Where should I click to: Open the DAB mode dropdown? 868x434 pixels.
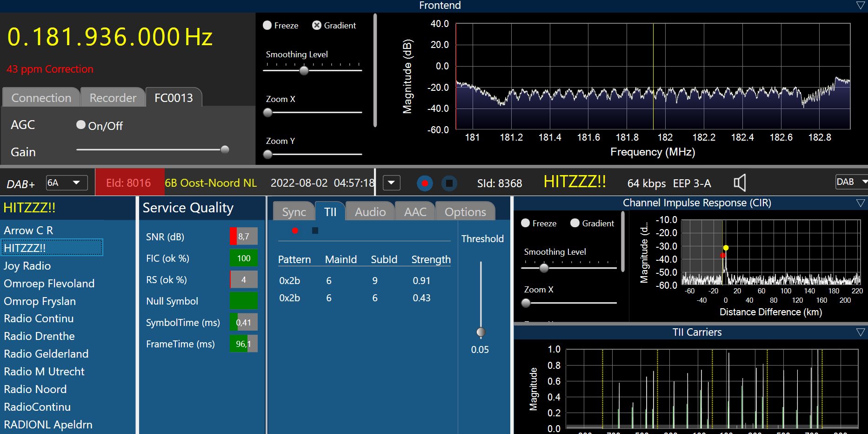pos(851,182)
